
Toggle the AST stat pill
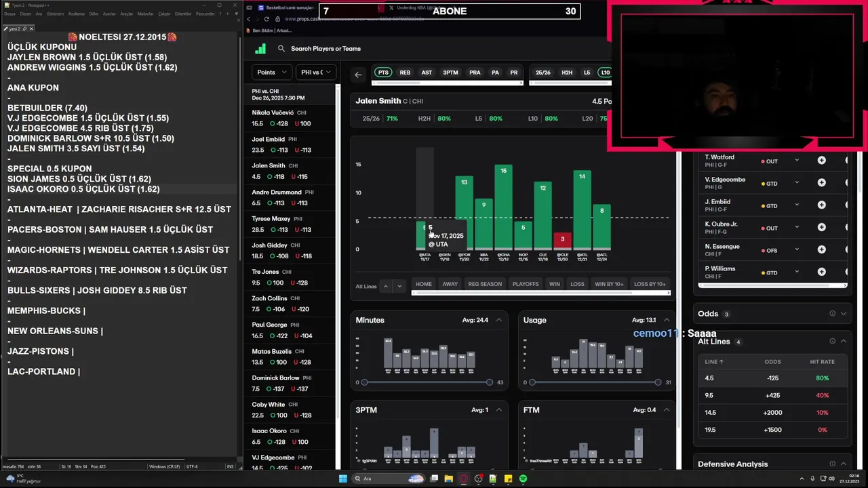click(x=427, y=73)
